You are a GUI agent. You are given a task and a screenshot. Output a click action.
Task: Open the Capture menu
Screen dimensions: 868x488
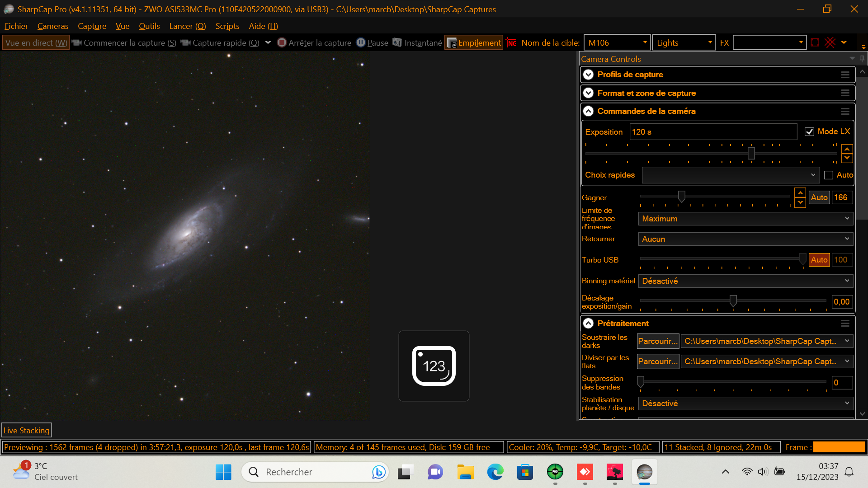pyautogui.click(x=92, y=26)
